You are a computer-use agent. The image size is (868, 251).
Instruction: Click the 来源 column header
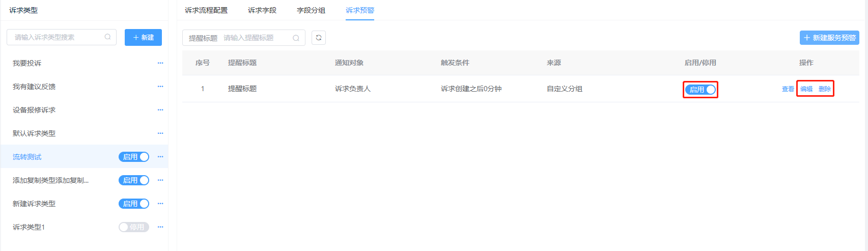pos(554,63)
